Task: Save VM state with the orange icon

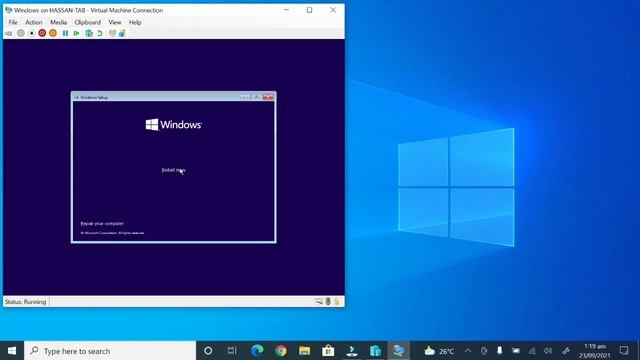Action: pyautogui.click(x=53, y=33)
